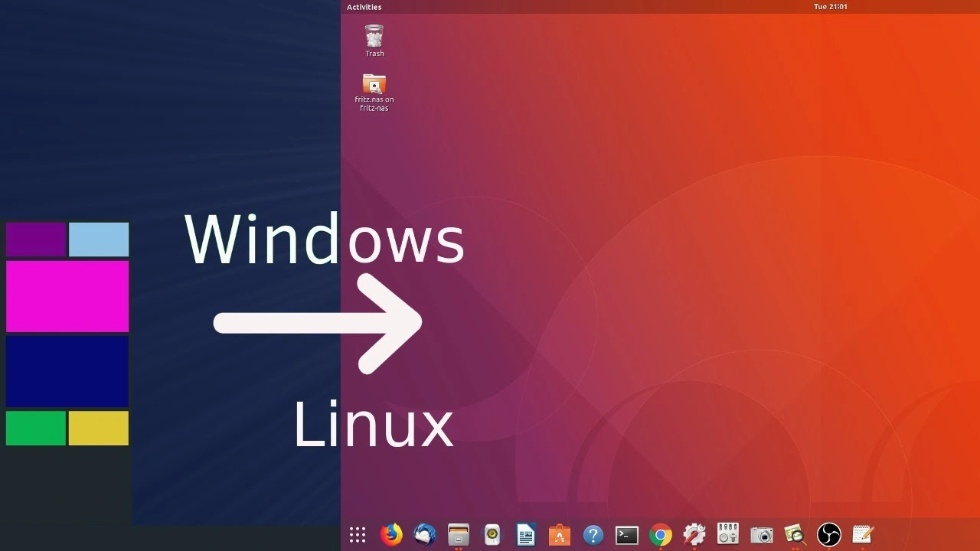Open Google Chrome

pyautogui.click(x=661, y=534)
